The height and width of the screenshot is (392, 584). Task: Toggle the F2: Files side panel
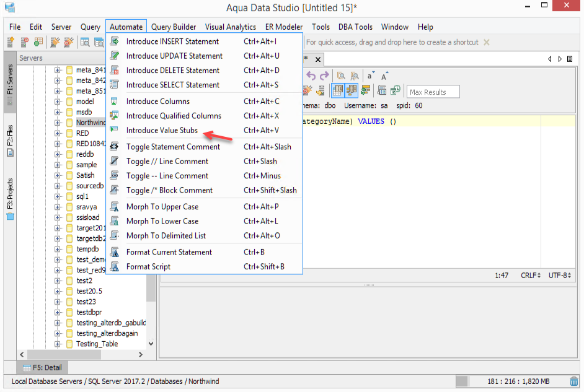pos(10,141)
